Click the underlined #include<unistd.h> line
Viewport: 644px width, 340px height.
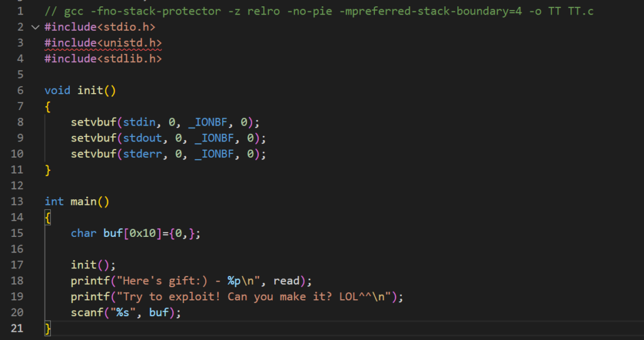click(103, 43)
